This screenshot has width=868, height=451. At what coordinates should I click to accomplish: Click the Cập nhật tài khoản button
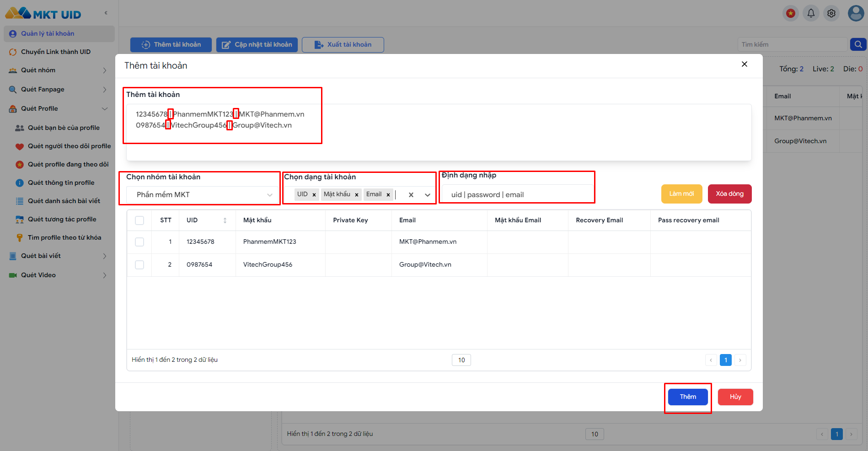coord(257,45)
